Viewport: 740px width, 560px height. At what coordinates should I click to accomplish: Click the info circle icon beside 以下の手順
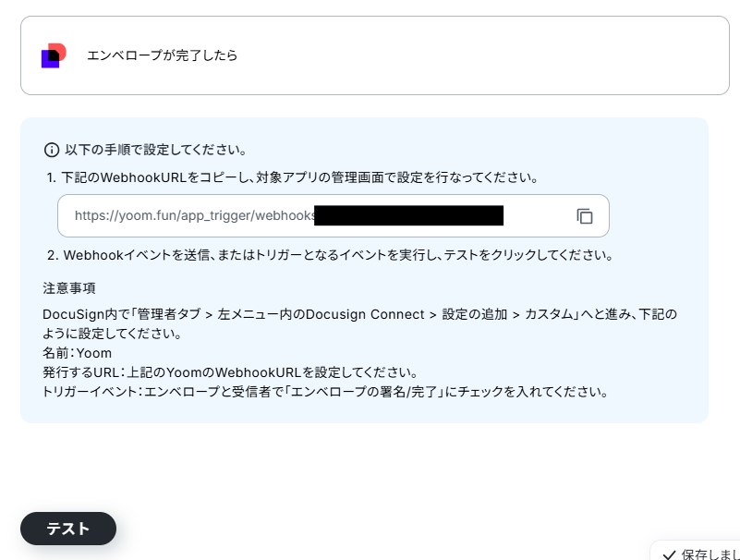click(52, 150)
